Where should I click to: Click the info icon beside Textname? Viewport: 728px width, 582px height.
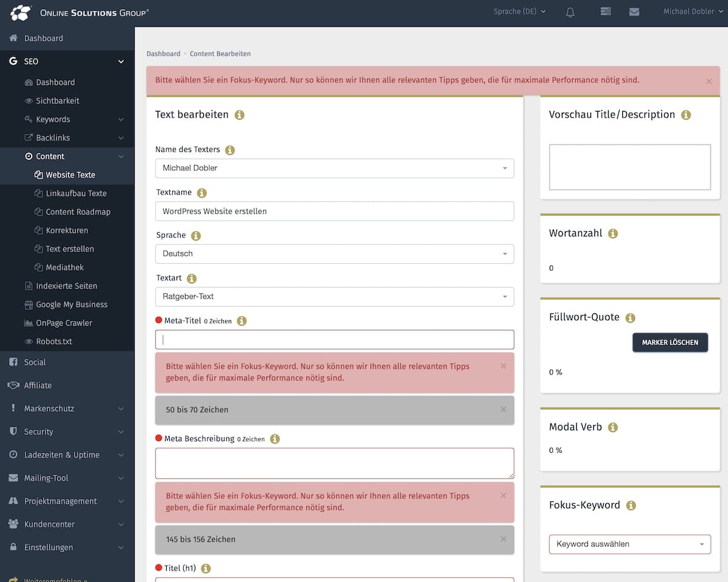tap(202, 193)
